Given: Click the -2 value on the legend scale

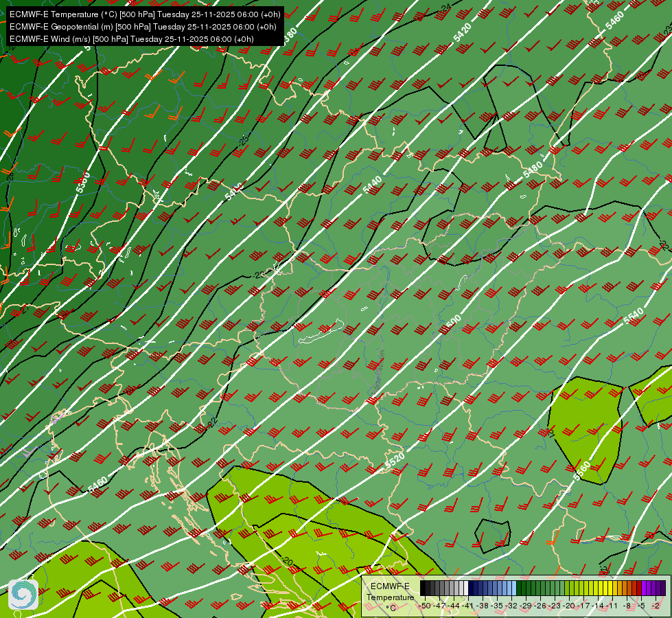Looking at the screenshot, I should (656, 606).
